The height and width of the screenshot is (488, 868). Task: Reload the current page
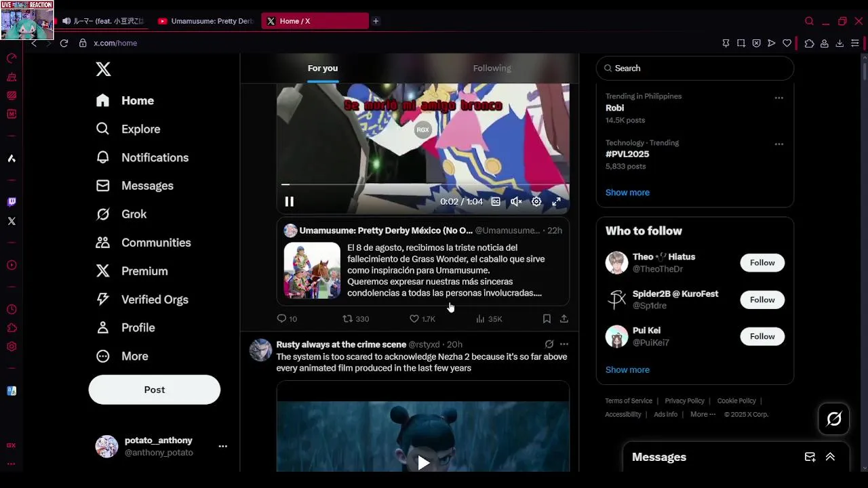click(x=64, y=43)
